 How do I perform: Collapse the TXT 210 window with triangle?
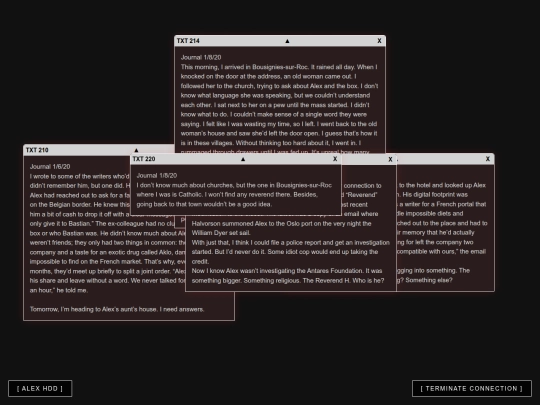[x=136, y=150]
